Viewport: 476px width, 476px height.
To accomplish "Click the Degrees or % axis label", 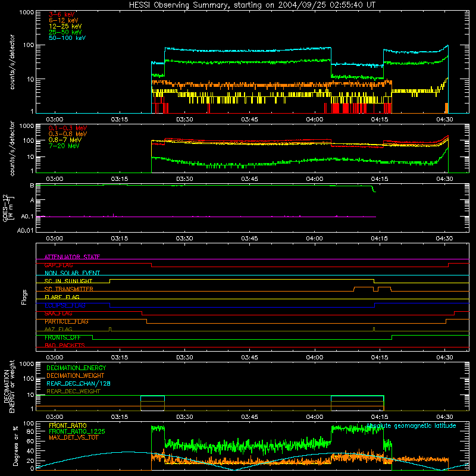I will click(15, 446).
